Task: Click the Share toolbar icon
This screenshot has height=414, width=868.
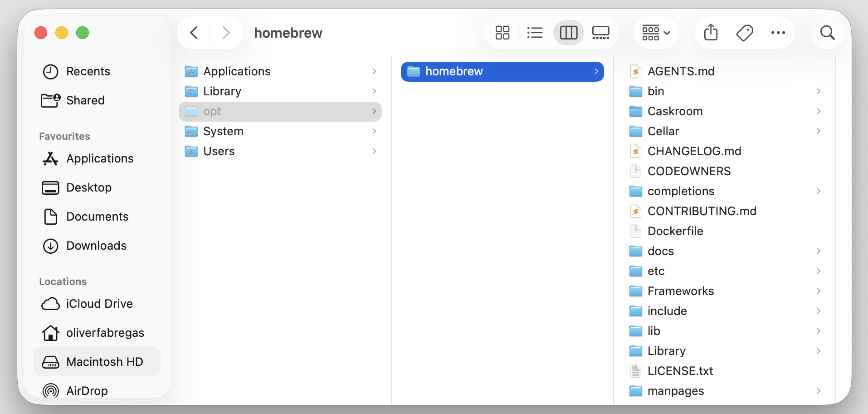Action: 711,33
